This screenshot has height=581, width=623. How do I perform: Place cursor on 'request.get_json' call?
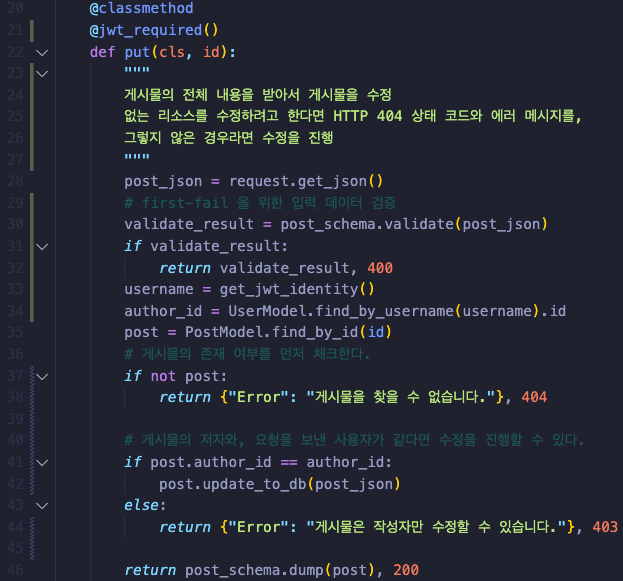pos(298,181)
